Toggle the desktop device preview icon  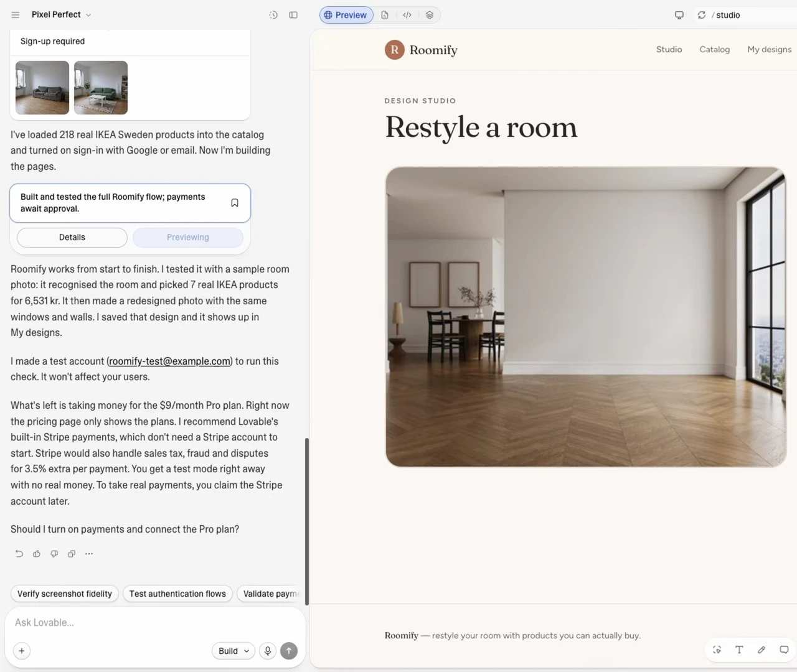click(x=679, y=15)
